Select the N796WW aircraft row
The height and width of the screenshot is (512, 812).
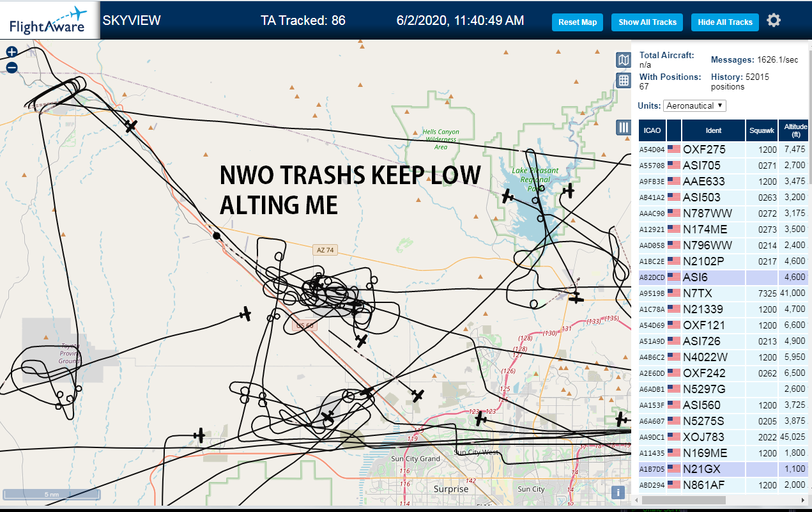[724, 245]
